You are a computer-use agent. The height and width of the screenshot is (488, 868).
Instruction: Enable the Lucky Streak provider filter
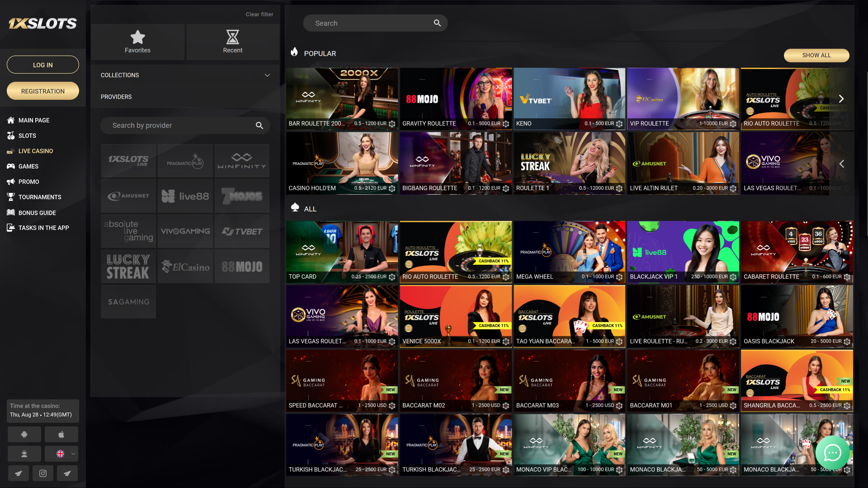click(x=128, y=266)
